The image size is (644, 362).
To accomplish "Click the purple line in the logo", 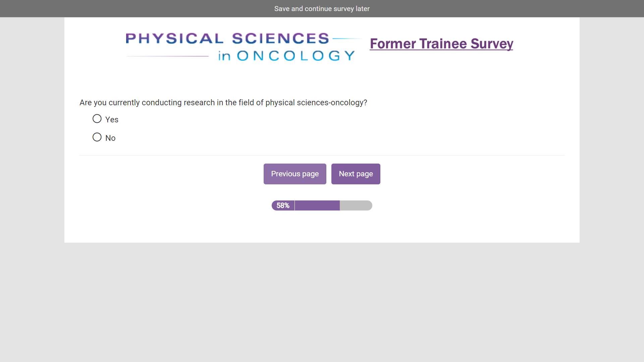I will click(x=168, y=56).
